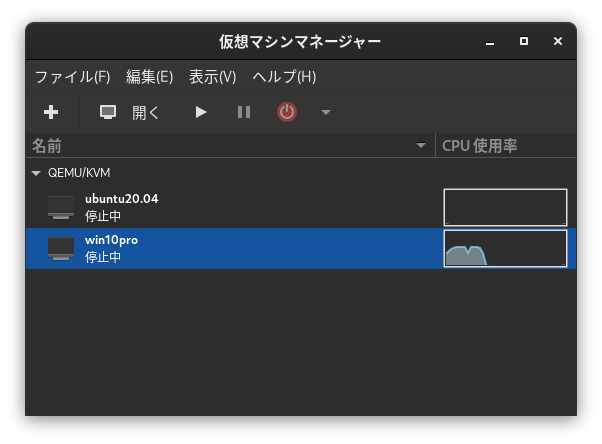Click the CPU 使用率 column header
Screen dimensions: 602x444
point(506,146)
